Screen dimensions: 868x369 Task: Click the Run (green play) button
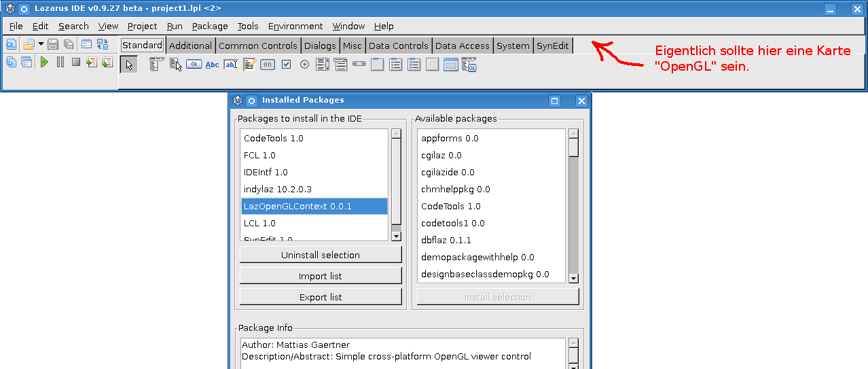[x=44, y=63]
